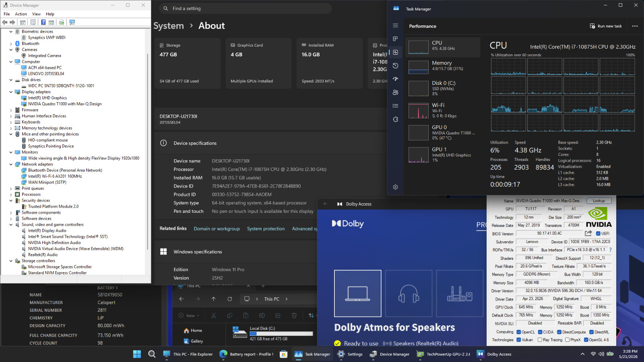This screenshot has width=644, height=362.
Task: Select headphones thumbnail in Dolby Access
Action: (x=409, y=293)
